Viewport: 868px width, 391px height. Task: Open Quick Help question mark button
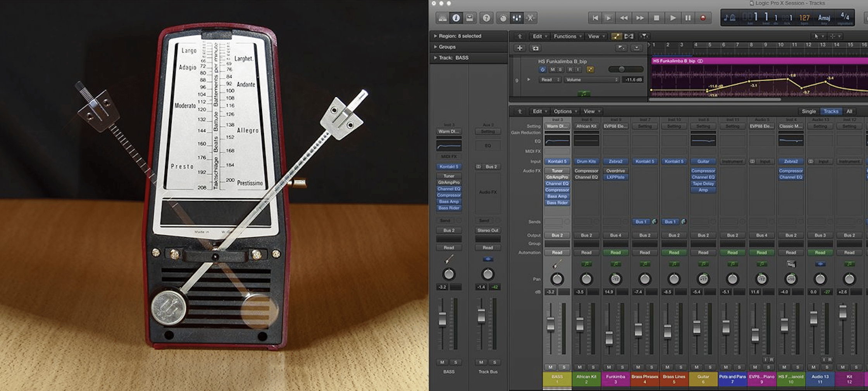(486, 18)
